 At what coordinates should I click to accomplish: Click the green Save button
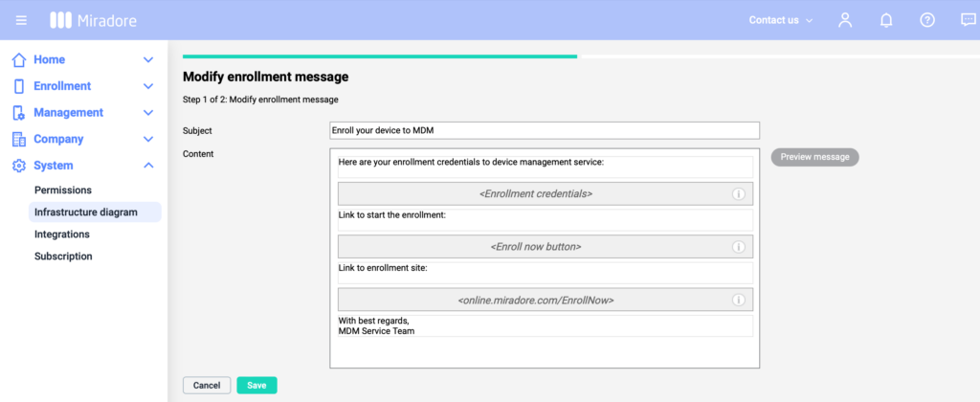[256, 386]
